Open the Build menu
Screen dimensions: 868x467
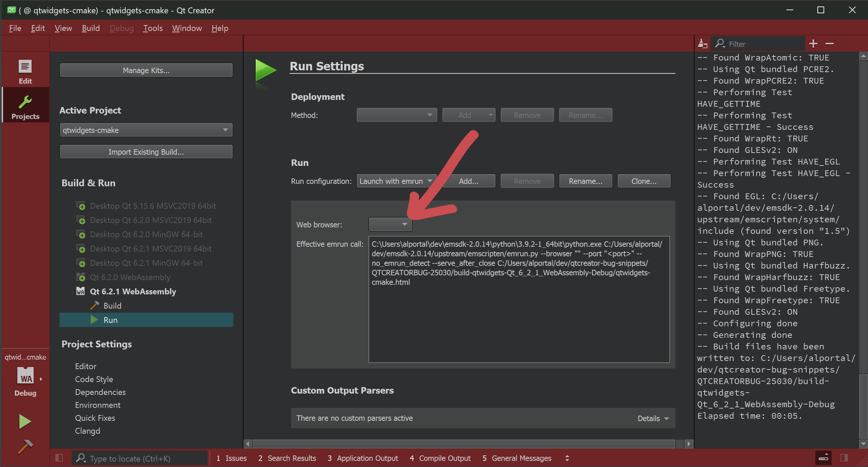coord(91,28)
